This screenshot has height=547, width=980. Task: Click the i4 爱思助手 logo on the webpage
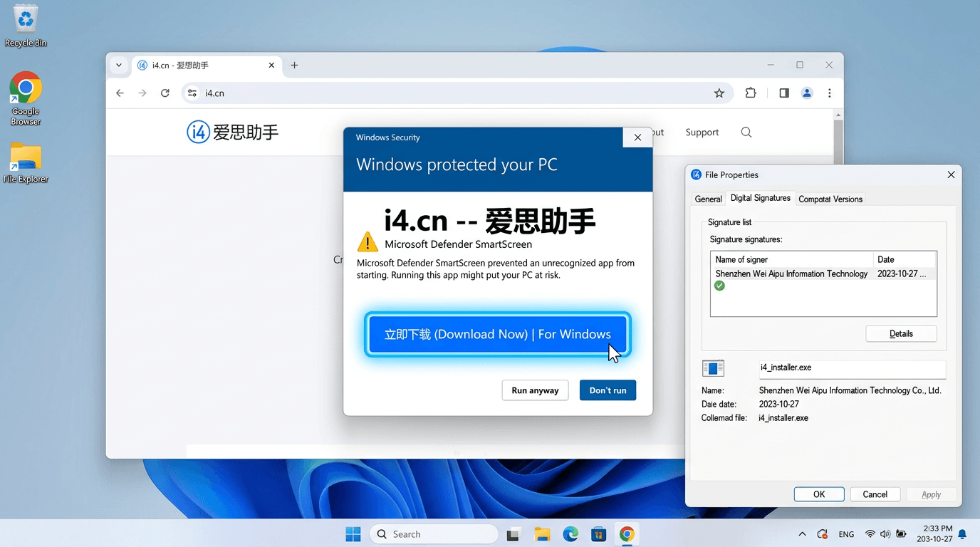[232, 132]
